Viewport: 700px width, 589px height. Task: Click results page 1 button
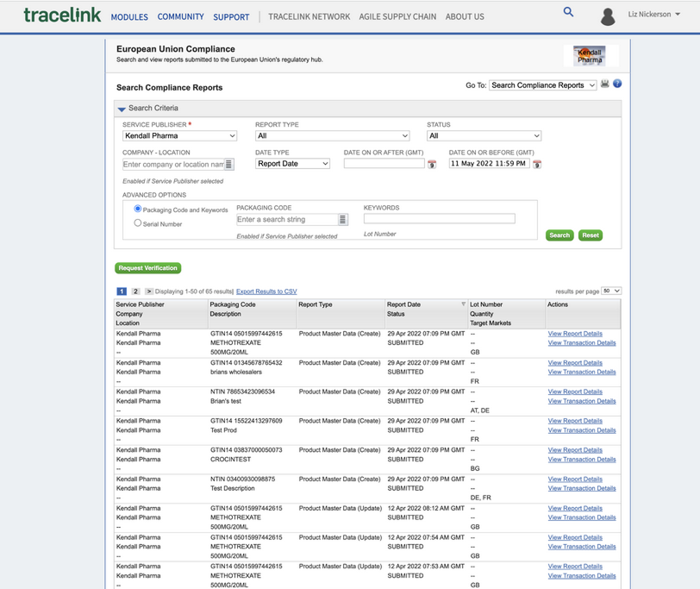click(x=122, y=291)
